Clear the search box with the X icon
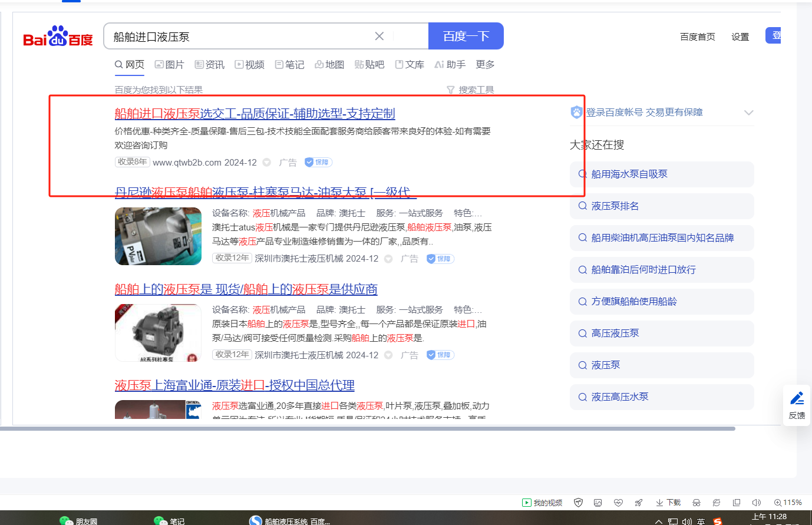 [379, 37]
